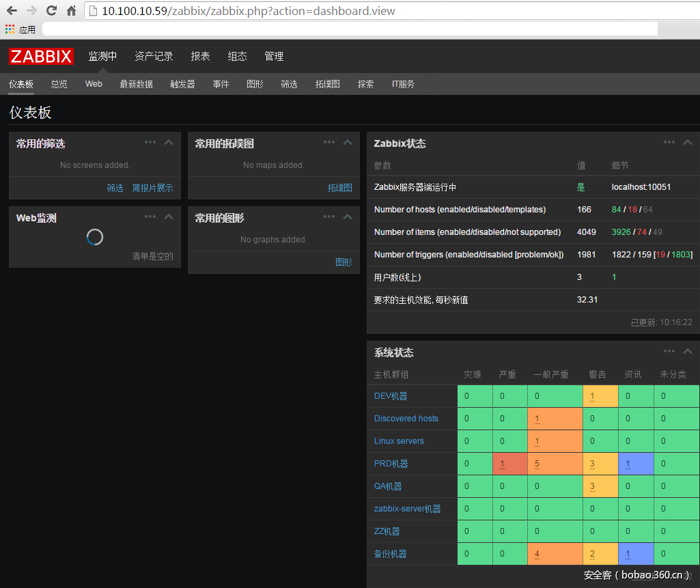Click the Linux servers host group link
Viewport: 700px width, 588px height.
click(x=399, y=441)
